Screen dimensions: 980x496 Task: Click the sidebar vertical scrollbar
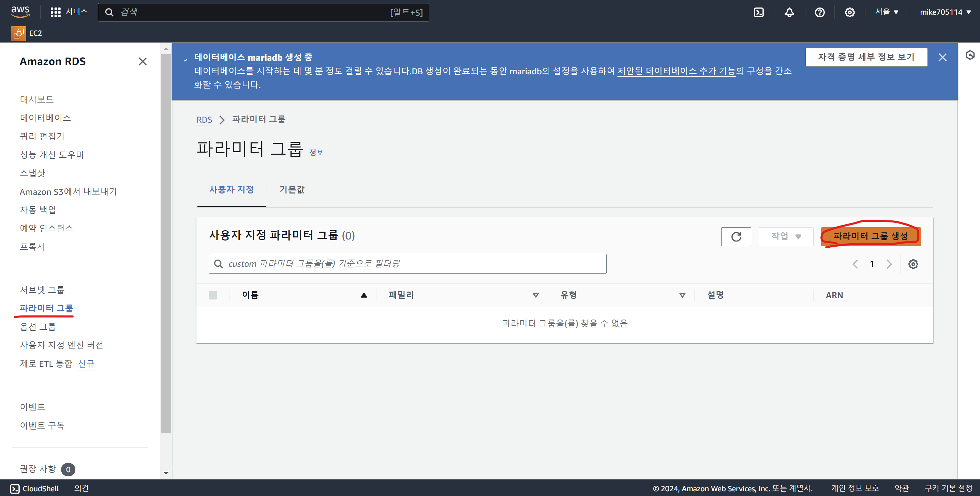point(166,243)
